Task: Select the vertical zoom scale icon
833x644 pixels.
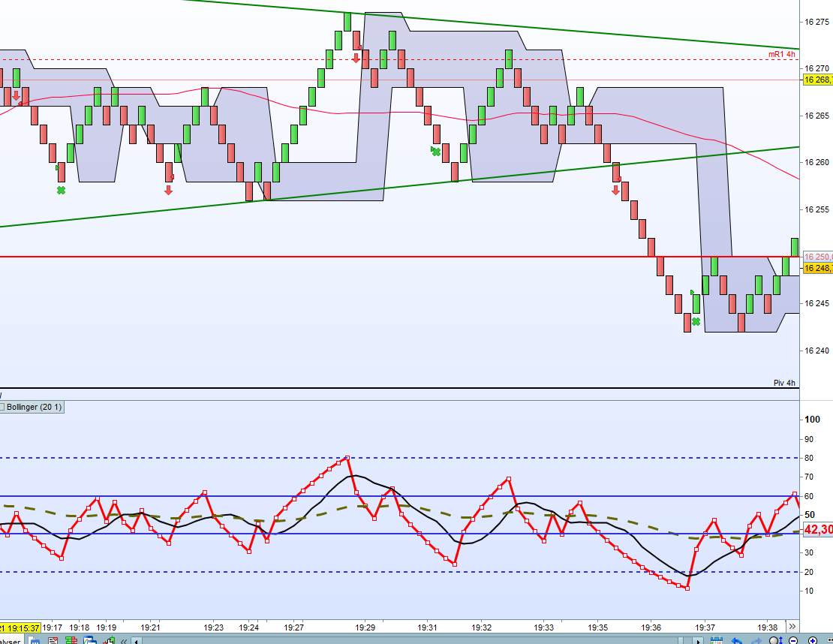Action: point(776,640)
